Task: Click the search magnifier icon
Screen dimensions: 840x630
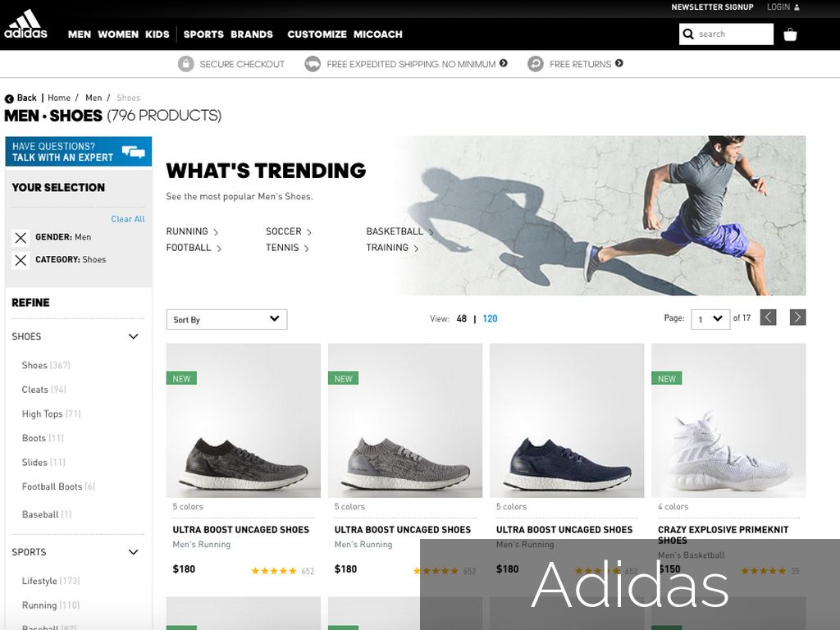Action: [688, 34]
